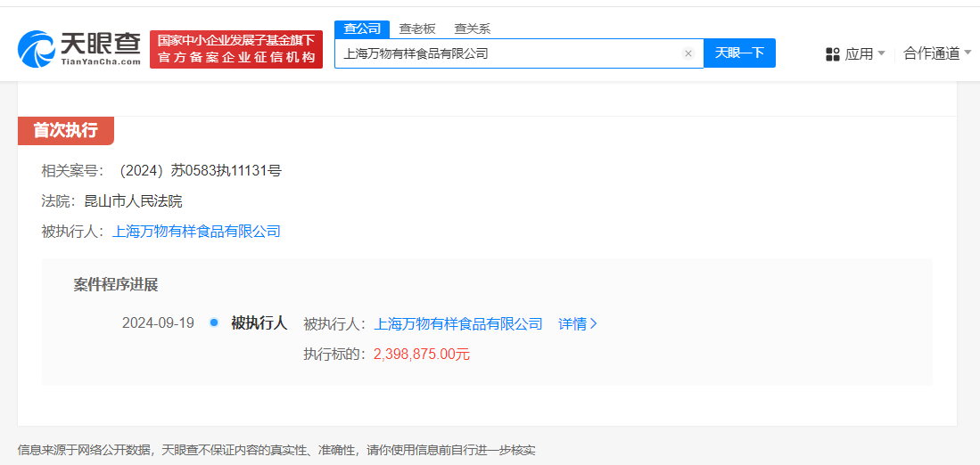The image size is (980, 465).
Task: Click the 案件程序进展 heading
Action: tap(115, 285)
